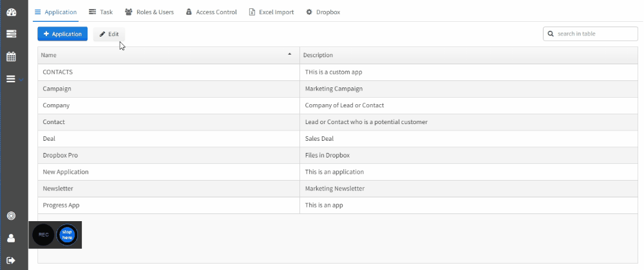Open the calendar icon in sidebar
The height and width of the screenshot is (270, 644).
click(11, 57)
